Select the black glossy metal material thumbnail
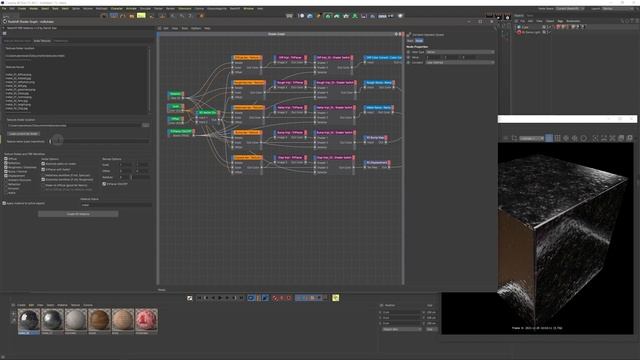The image size is (640, 360). click(x=29, y=320)
